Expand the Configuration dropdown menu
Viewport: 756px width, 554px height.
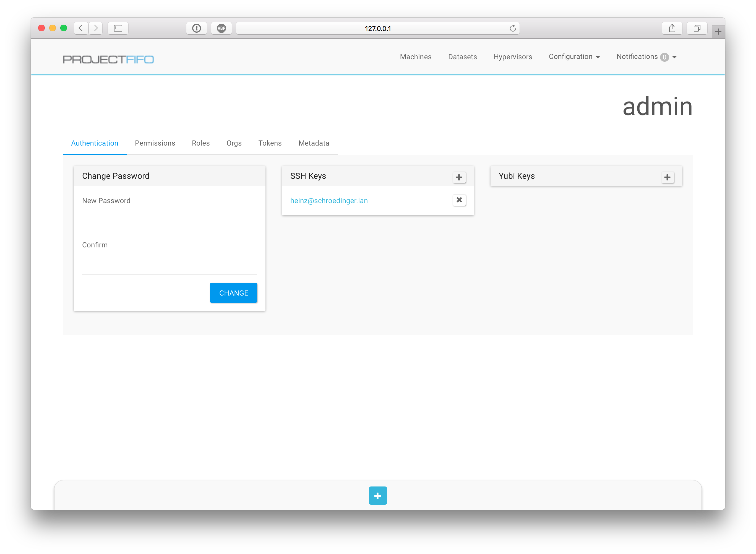pos(574,57)
